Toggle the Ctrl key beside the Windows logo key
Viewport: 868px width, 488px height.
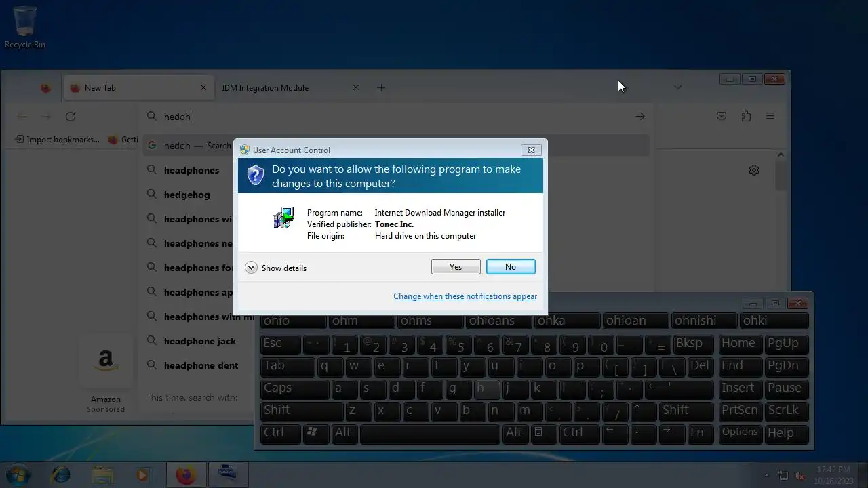click(280, 432)
